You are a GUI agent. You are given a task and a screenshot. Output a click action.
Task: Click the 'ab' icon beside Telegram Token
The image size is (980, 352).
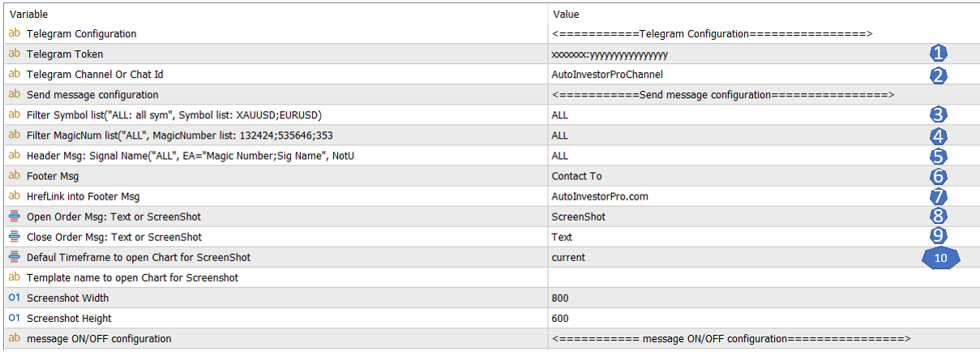pos(14,54)
